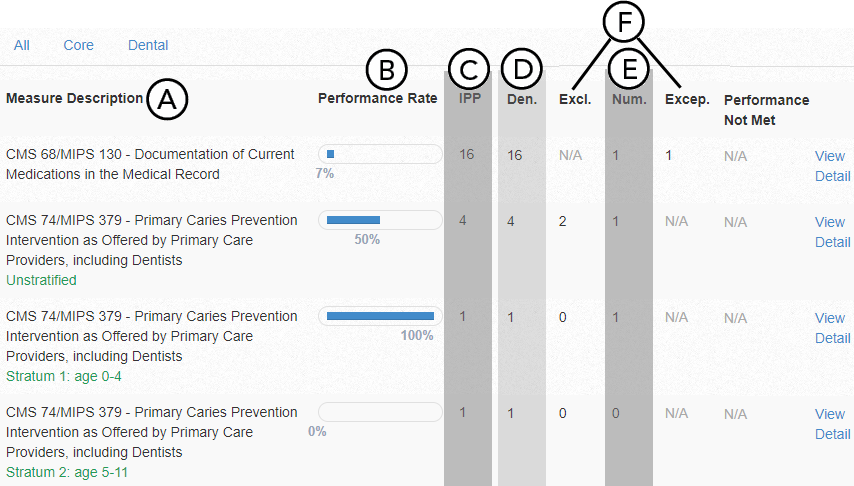Viewport: 854px width, 486px height.
Task: Click the Performance Not Met column header
Action: [766, 110]
